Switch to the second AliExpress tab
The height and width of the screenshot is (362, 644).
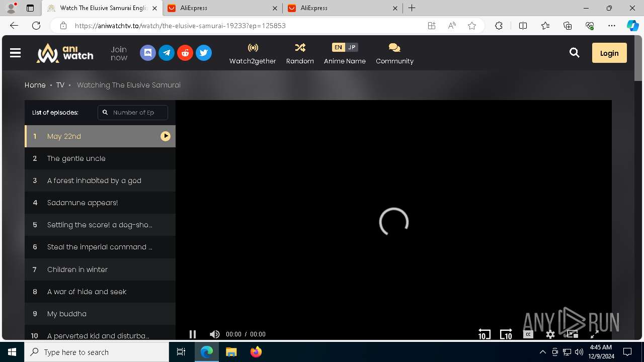(343, 8)
